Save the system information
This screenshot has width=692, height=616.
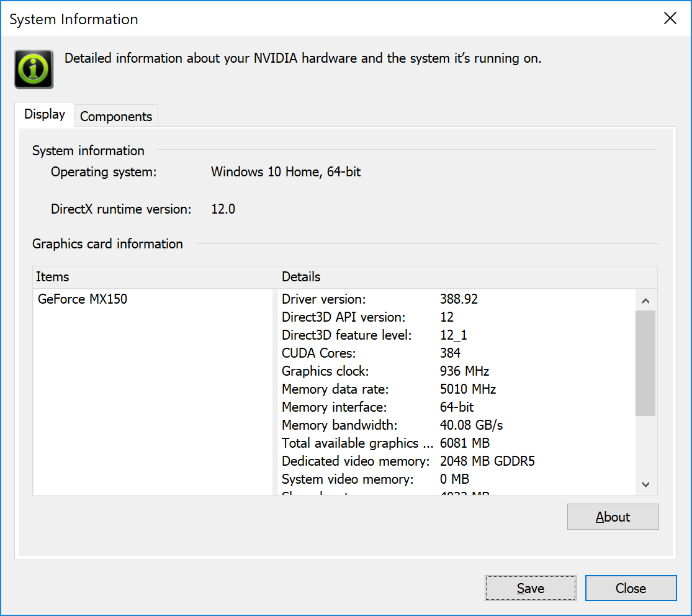coord(530,588)
